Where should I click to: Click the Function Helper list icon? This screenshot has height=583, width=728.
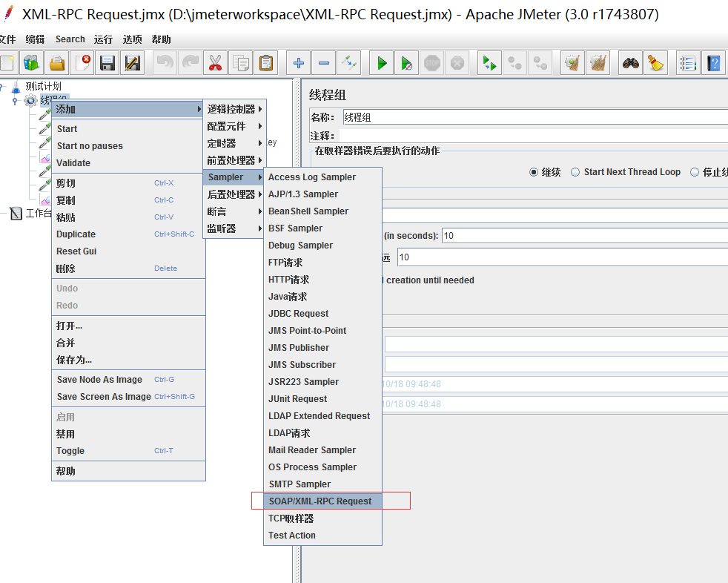click(x=688, y=63)
